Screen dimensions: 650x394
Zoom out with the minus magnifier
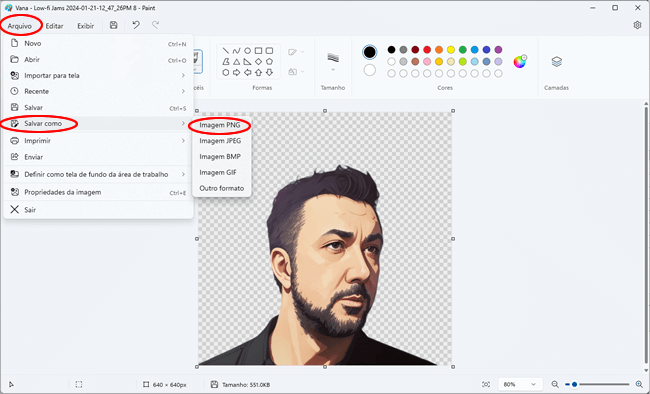point(555,384)
